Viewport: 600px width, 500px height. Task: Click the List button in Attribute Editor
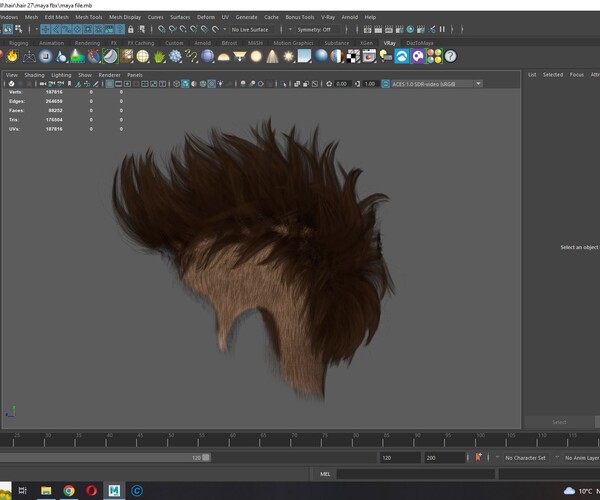(532, 75)
